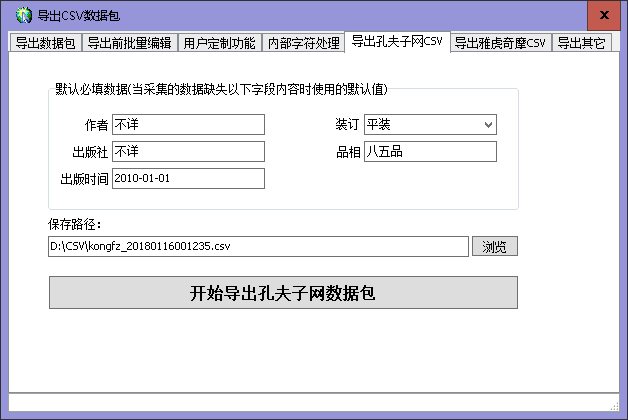Image resolution: width=628 pixels, height=420 pixels.
Task: Click the 作者 label
Action: [x=96, y=125]
